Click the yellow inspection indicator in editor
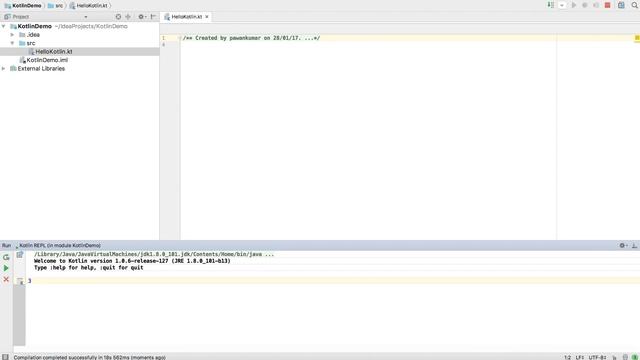Image resolution: width=640 pixels, height=360 pixels. pyautogui.click(x=637, y=38)
